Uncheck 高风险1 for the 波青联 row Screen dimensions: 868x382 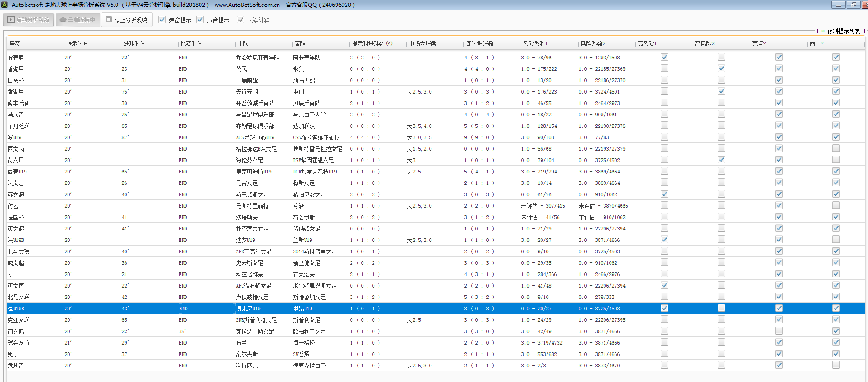664,57
